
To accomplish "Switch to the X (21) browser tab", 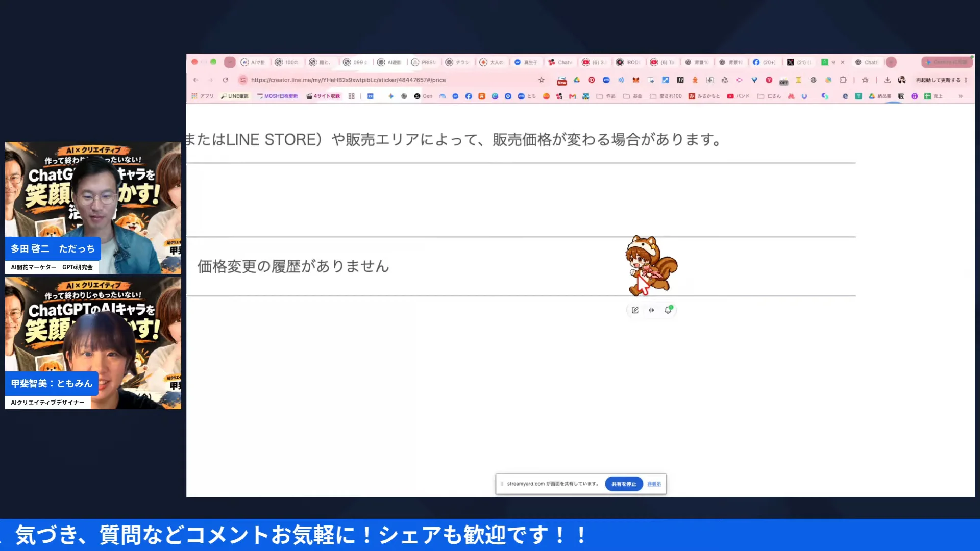I will click(x=799, y=62).
